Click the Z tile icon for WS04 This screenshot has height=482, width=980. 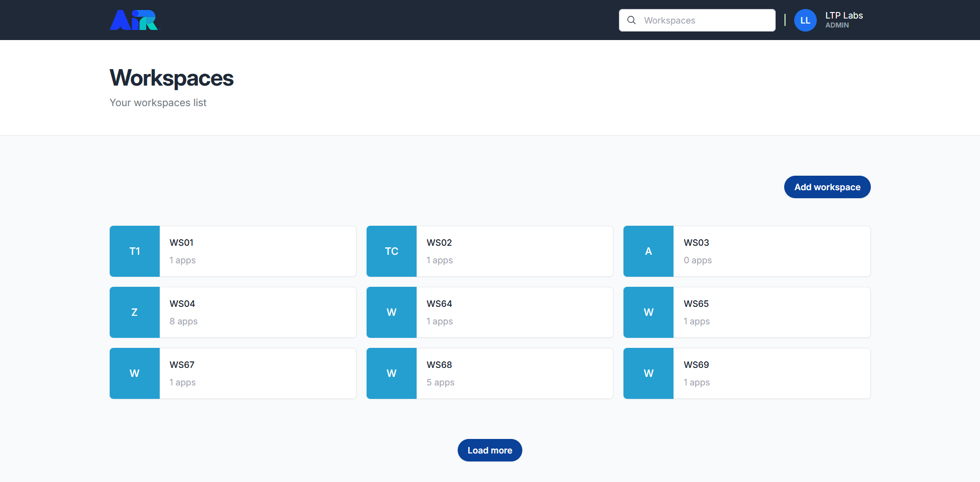point(134,312)
